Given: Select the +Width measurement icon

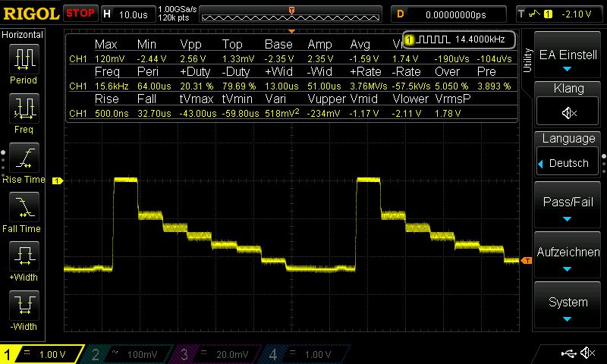Looking at the screenshot, I should [x=24, y=257].
